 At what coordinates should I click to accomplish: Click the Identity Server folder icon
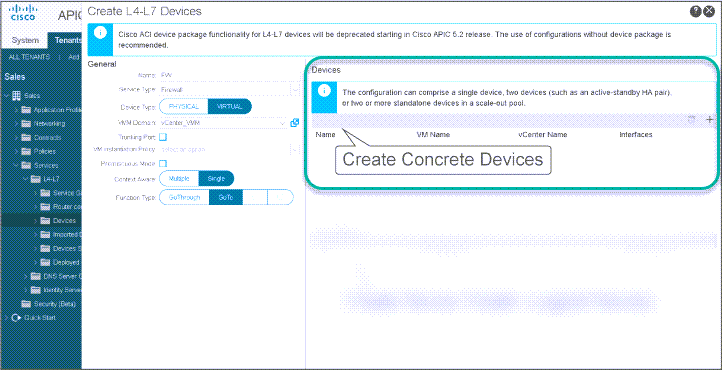click(x=35, y=290)
